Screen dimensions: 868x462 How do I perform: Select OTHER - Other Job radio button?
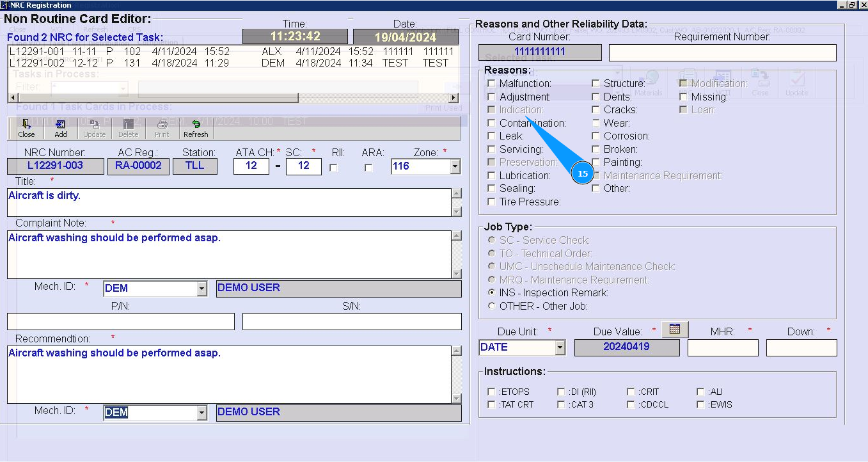coord(491,306)
